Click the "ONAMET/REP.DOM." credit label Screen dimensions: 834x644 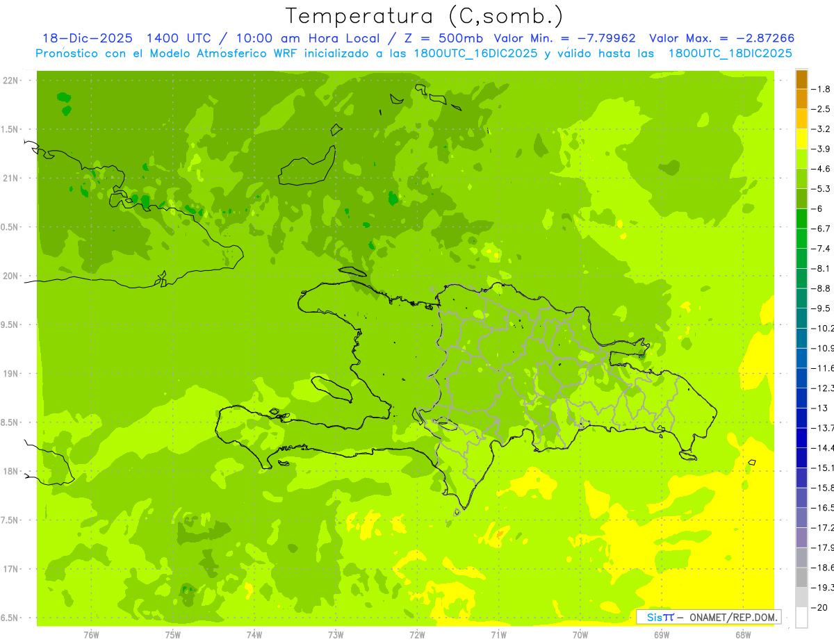tap(733, 617)
